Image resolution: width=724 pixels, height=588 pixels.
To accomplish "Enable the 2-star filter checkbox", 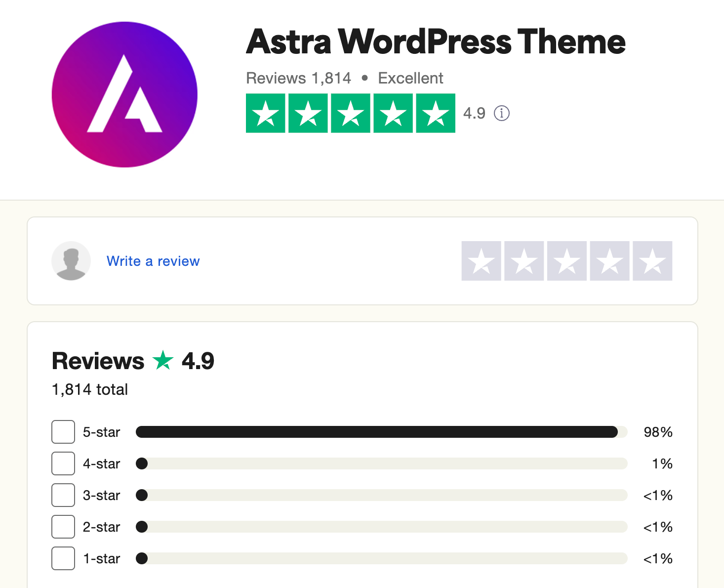I will point(63,527).
